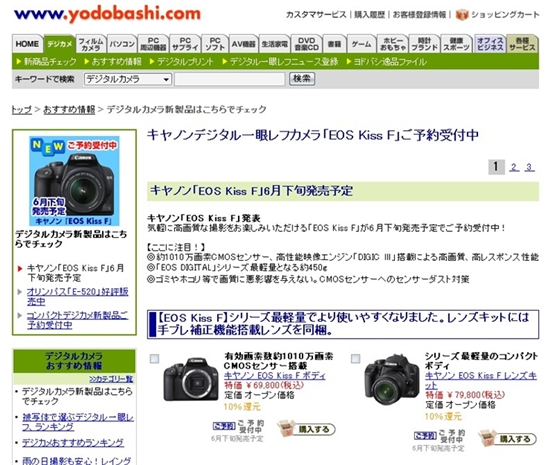Click the EOS Kiss F promo banner image
This screenshot has width=550, height=465.
(74, 181)
